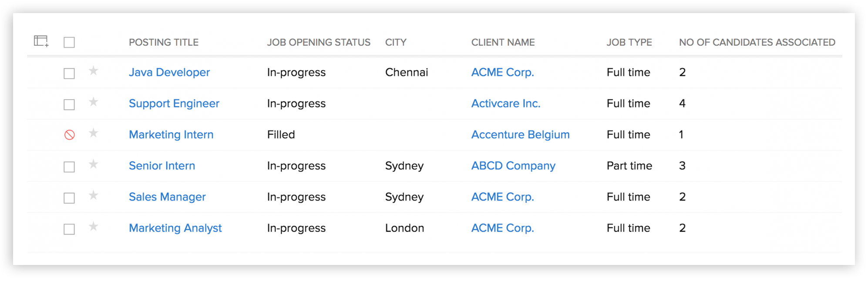Open the manage columns table icon

pyautogui.click(x=41, y=41)
